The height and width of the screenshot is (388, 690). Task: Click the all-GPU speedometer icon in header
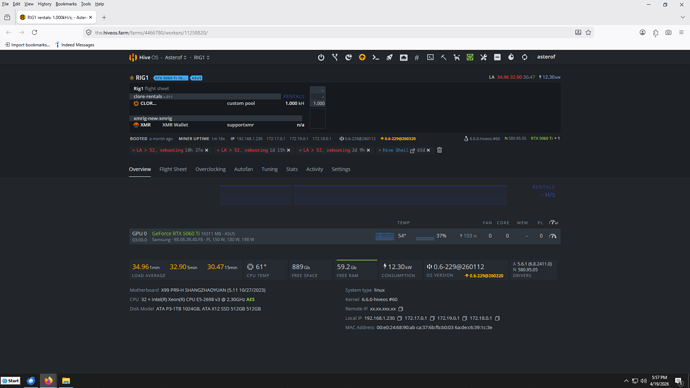pyautogui.click(x=554, y=223)
